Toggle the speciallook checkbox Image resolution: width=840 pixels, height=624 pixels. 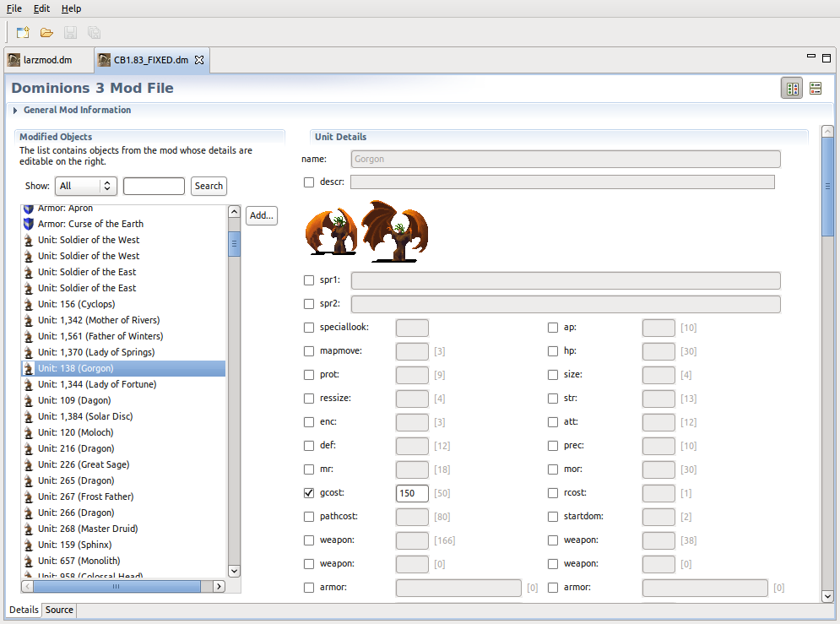tap(309, 328)
